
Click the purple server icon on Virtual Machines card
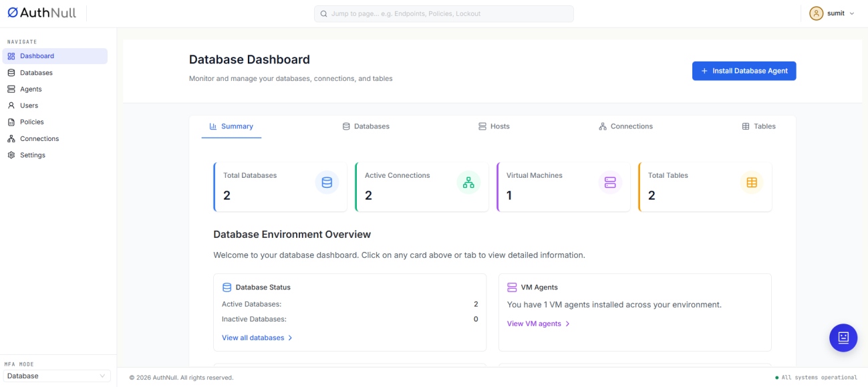tap(610, 182)
